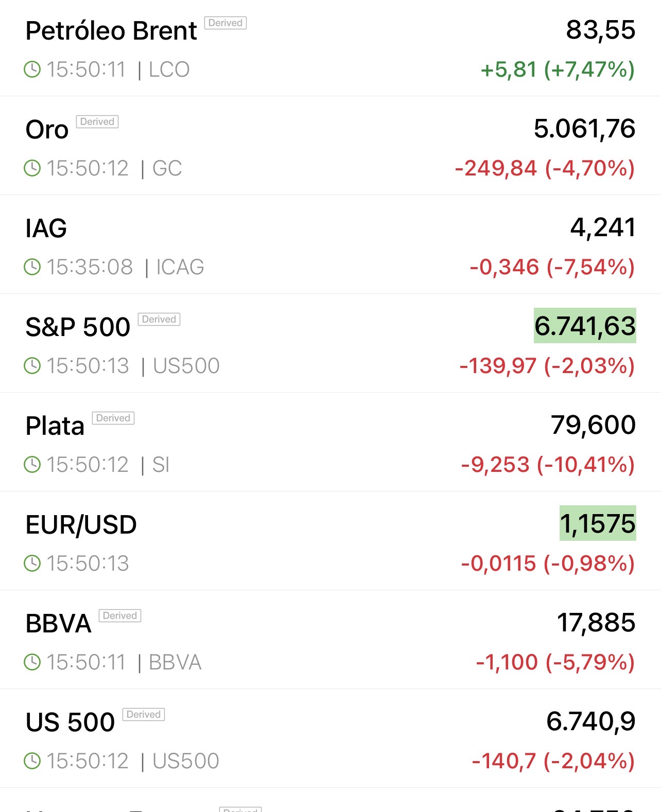
Task: Tap BBVA change -1,100 (-5,79%)
Action: (555, 662)
